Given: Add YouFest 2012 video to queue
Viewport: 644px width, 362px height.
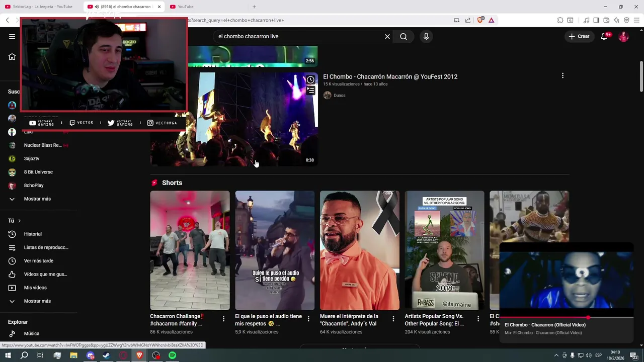Looking at the screenshot, I should tap(311, 90).
